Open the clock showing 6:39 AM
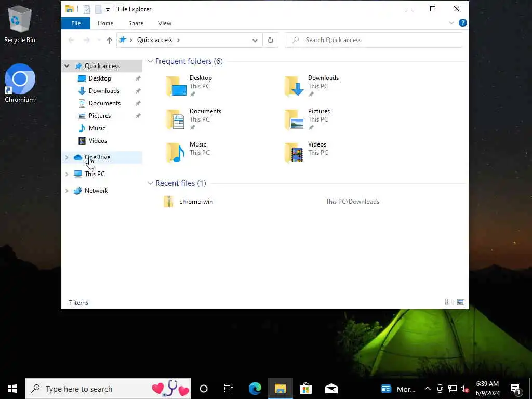The image size is (532, 399). pyautogui.click(x=487, y=389)
